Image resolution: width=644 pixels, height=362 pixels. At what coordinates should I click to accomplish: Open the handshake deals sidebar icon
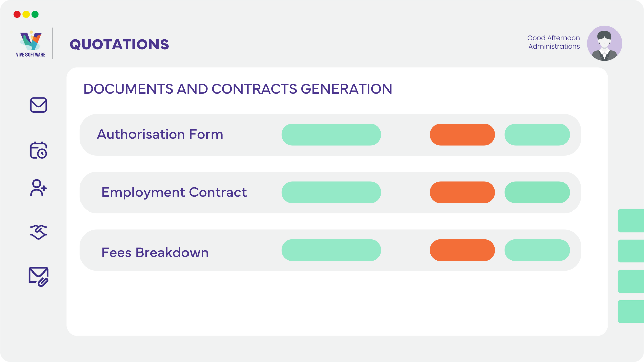click(x=38, y=232)
